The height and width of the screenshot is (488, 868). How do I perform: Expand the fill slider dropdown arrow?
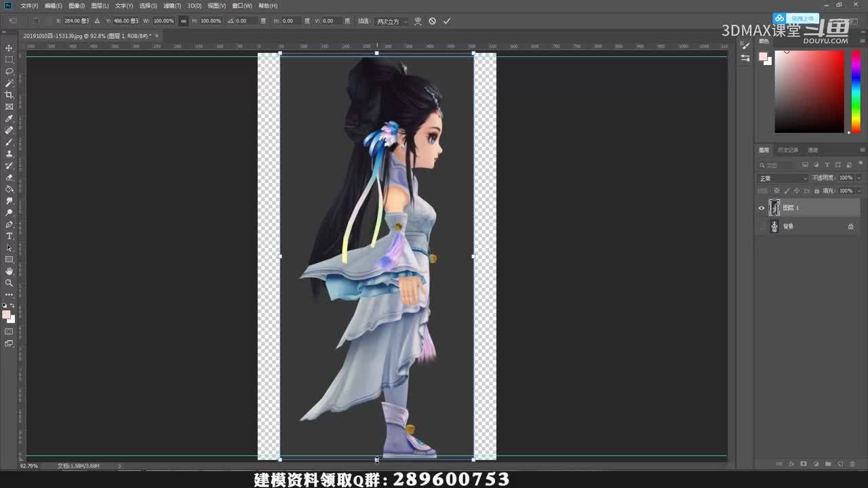(x=859, y=190)
